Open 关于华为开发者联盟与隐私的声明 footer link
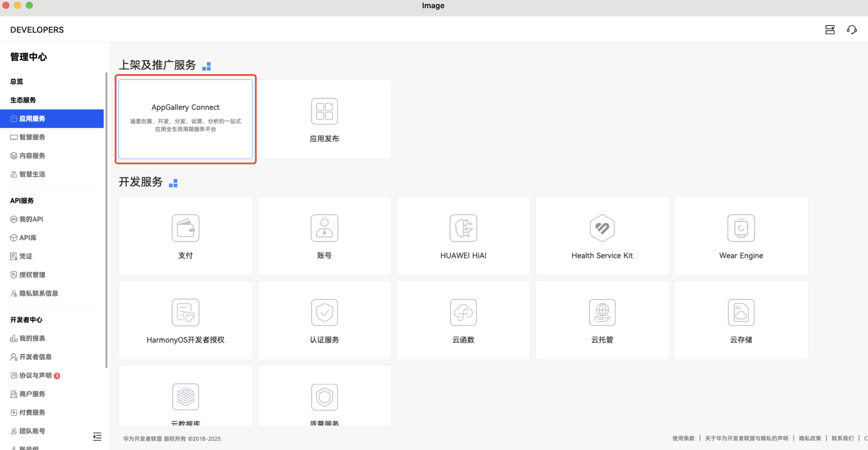868x450 pixels. 746,438
